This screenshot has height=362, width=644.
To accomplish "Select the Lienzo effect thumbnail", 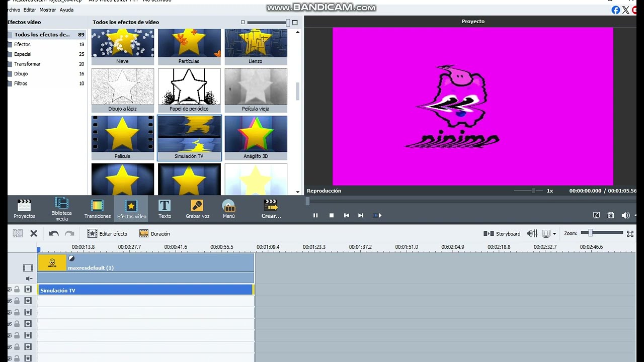I will 256,47.
